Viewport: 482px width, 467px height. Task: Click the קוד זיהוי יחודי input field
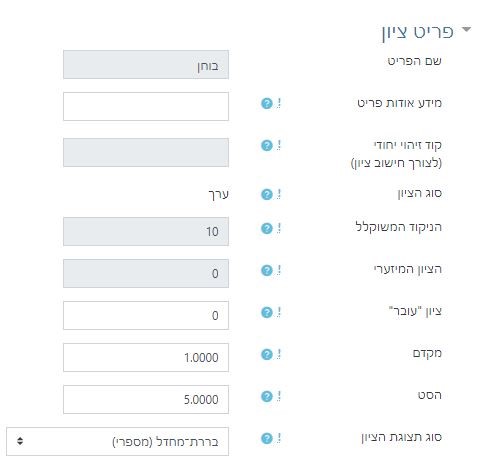click(146, 152)
